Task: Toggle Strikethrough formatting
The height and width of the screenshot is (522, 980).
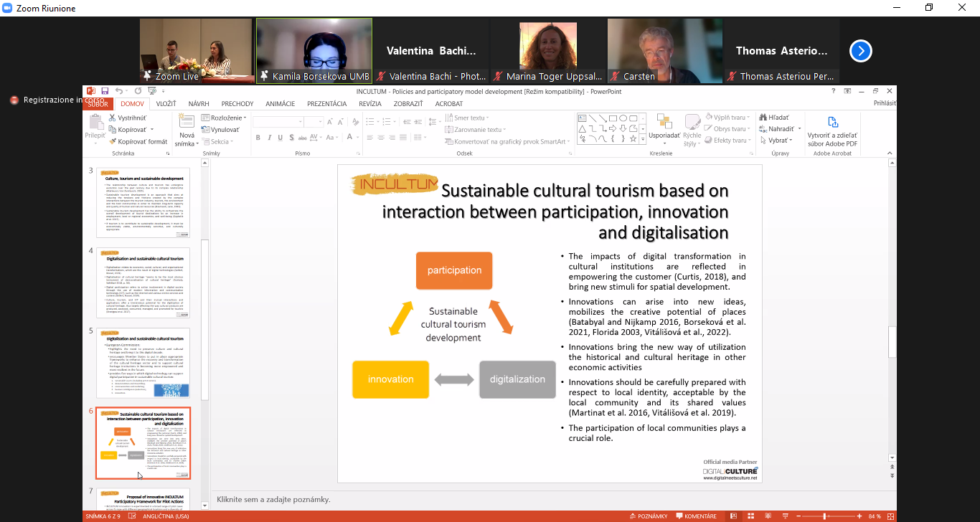Action: coord(303,138)
